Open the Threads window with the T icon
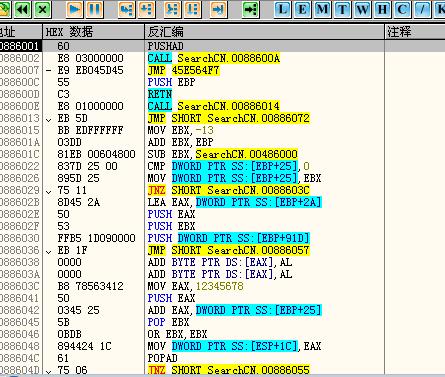Screen dimensions: 445x377 (342, 9)
